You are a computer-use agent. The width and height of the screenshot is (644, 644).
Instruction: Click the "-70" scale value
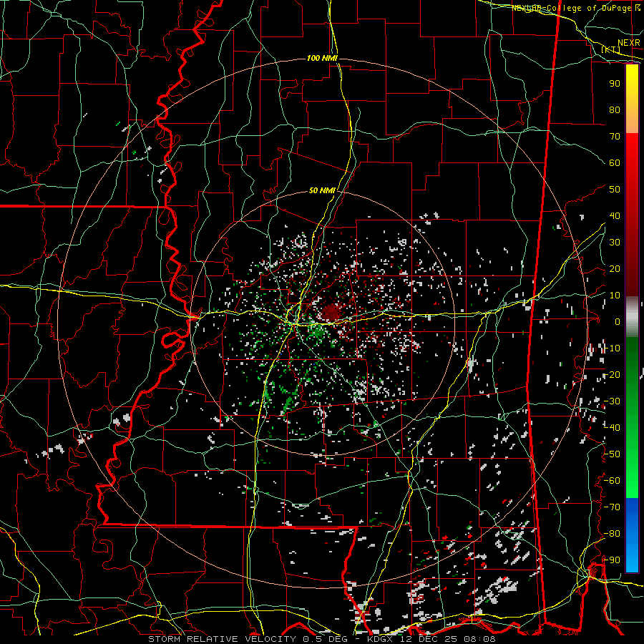point(613,507)
